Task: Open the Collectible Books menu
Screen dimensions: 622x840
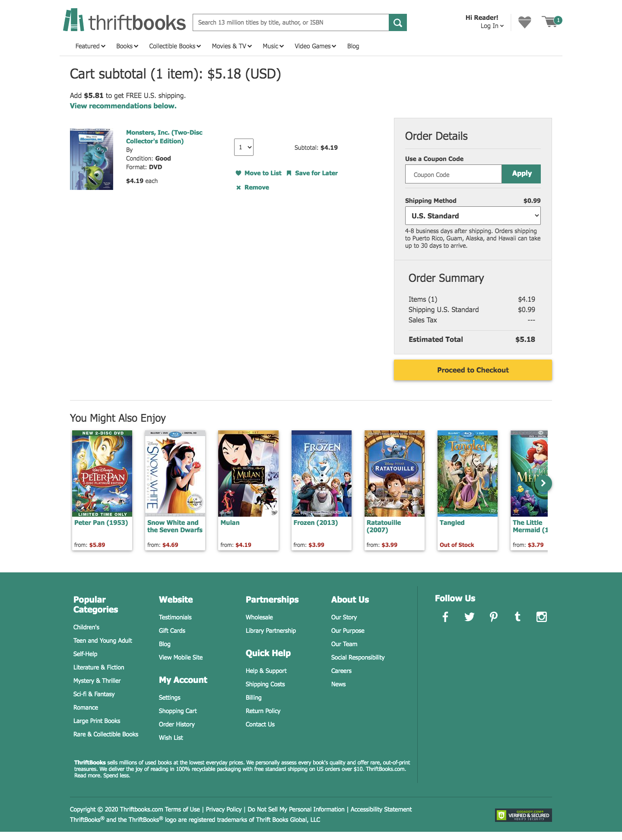Action: pyautogui.click(x=175, y=46)
